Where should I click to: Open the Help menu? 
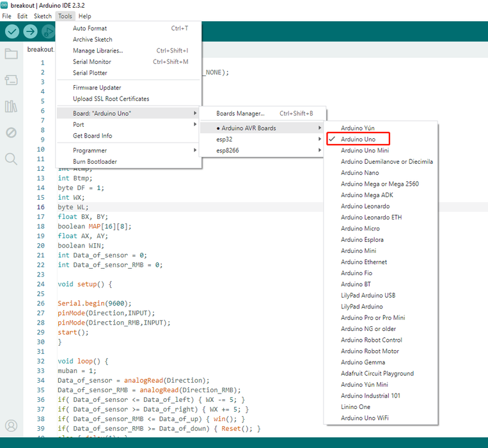pos(84,16)
